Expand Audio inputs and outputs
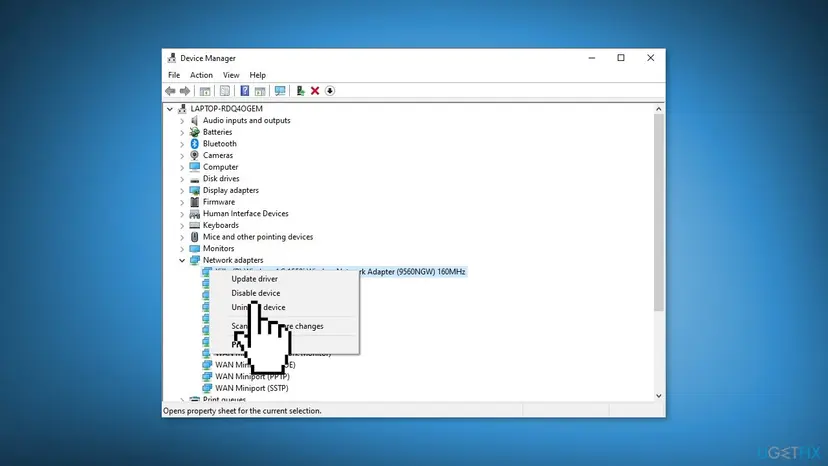Viewport: 828px width, 466px height. [x=182, y=120]
